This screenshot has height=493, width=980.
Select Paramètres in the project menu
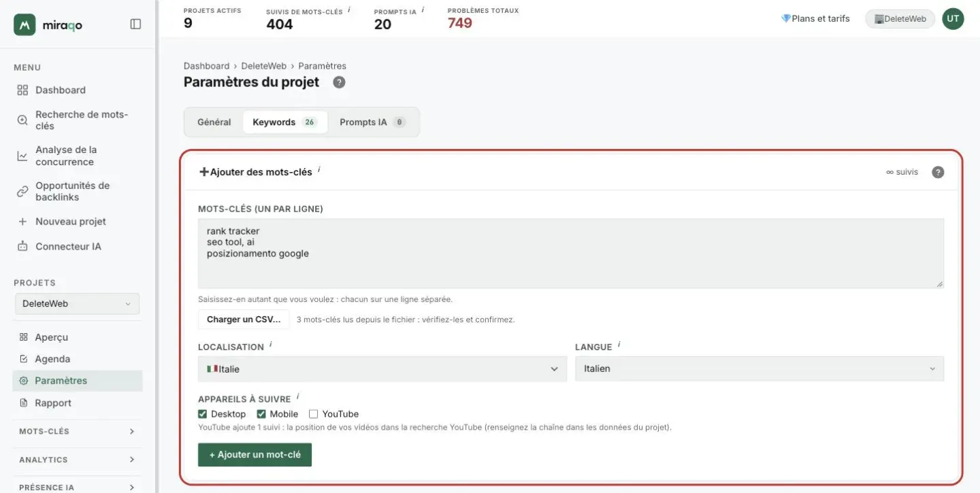(78, 381)
